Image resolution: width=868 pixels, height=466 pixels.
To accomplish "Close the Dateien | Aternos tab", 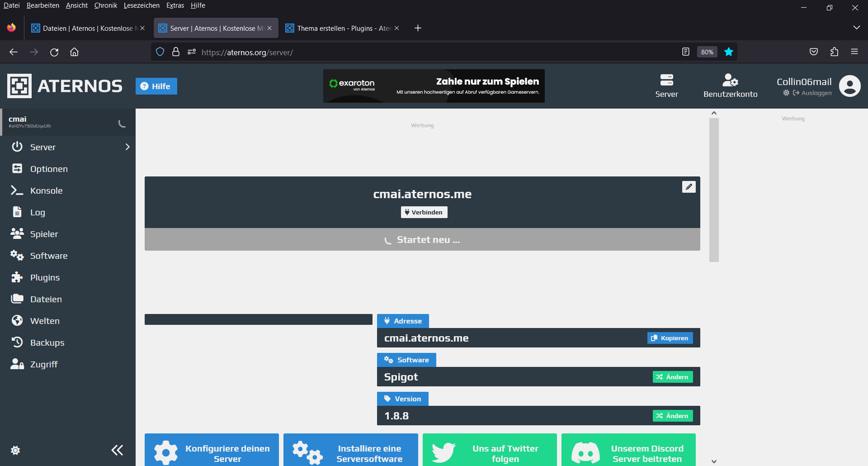I will (x=142, y=28).
